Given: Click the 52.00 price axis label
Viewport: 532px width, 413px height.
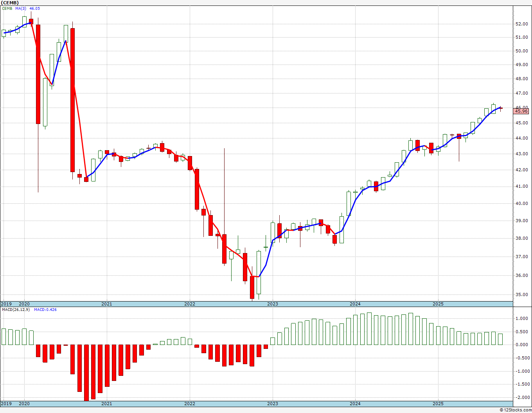Looking at the screenshot, I should coord(522,24).
